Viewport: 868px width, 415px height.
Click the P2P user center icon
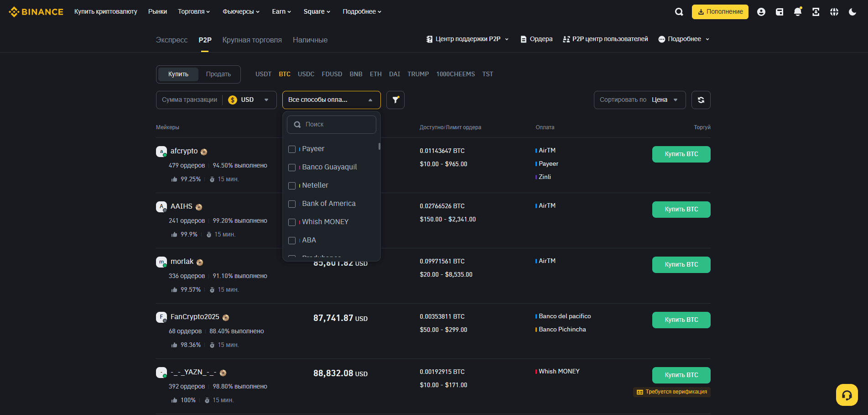(566, 39)
